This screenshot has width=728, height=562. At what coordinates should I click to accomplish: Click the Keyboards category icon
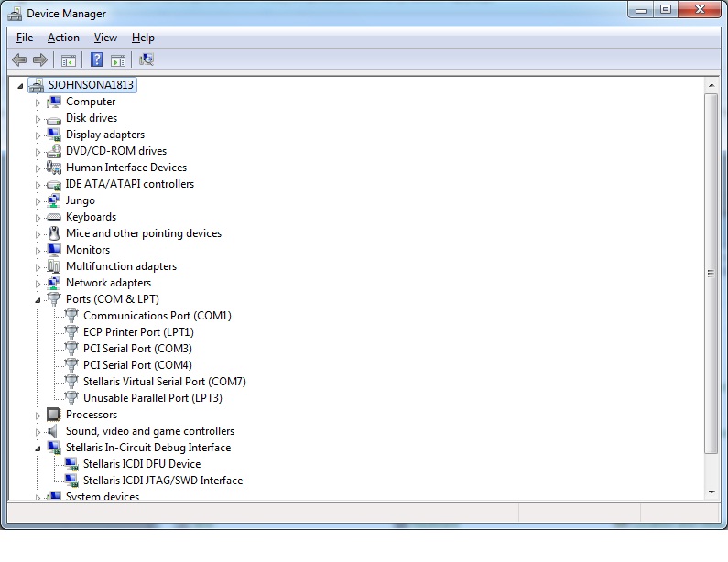click(x=53, y=217)
